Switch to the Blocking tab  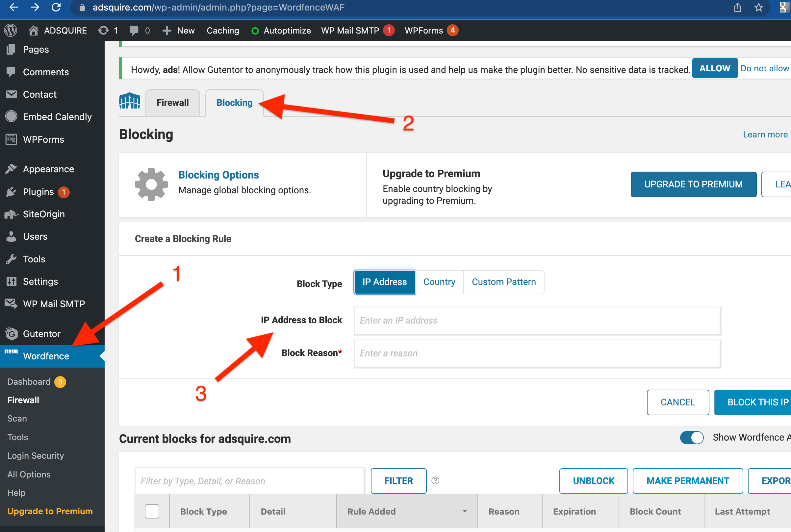(234, 102)
